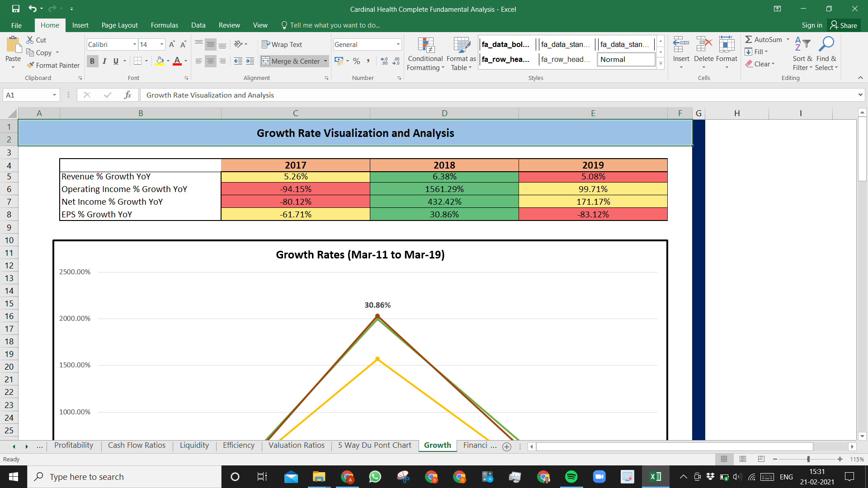The height and width of the screenshot is (488, 868).
Task: Open Format as Table gallery
Action: tap(461, 54)
